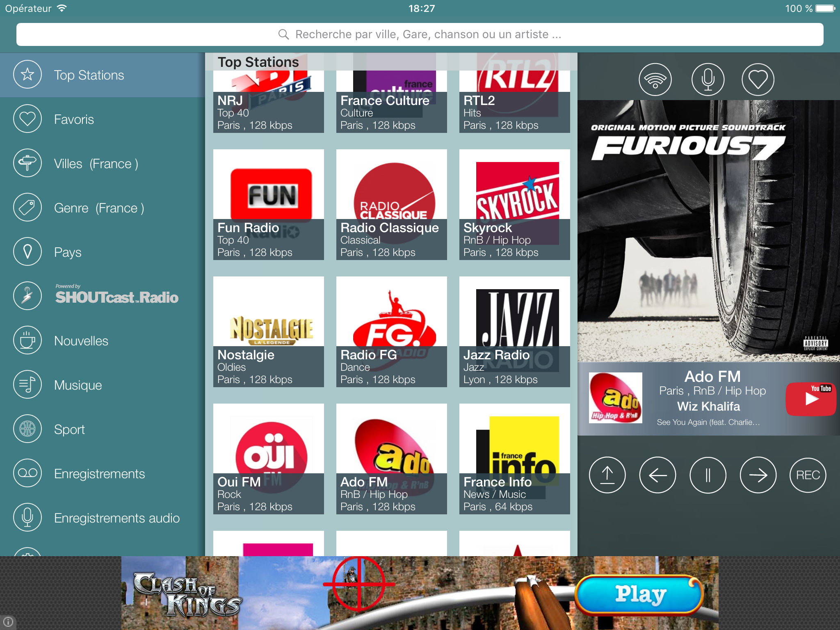The width and height of the screenshot is (840, 630).
Task: Play Oui FM Rock station
Action: click(x=269, y=459)
